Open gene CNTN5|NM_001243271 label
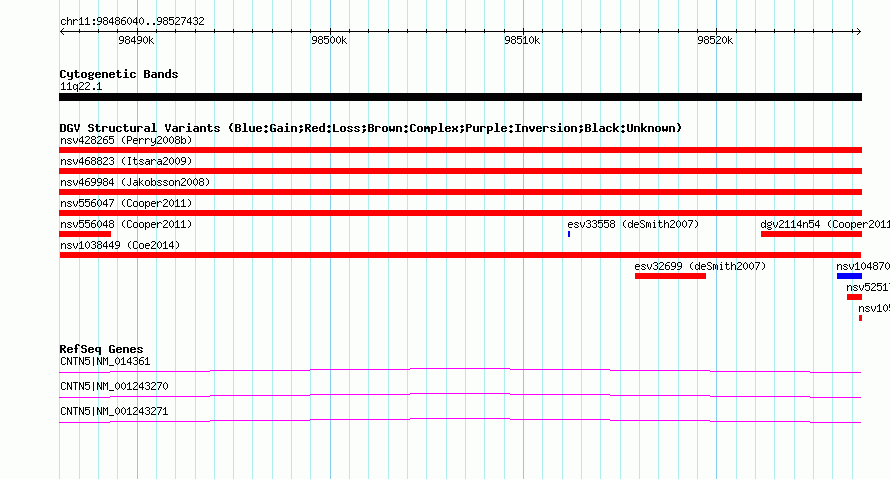This screenshot has height=479, width=890. click(x=114, y=411)
